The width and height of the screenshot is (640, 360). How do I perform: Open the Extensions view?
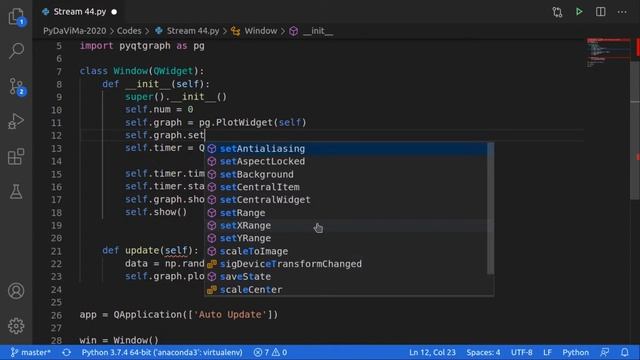click(16, 157)
